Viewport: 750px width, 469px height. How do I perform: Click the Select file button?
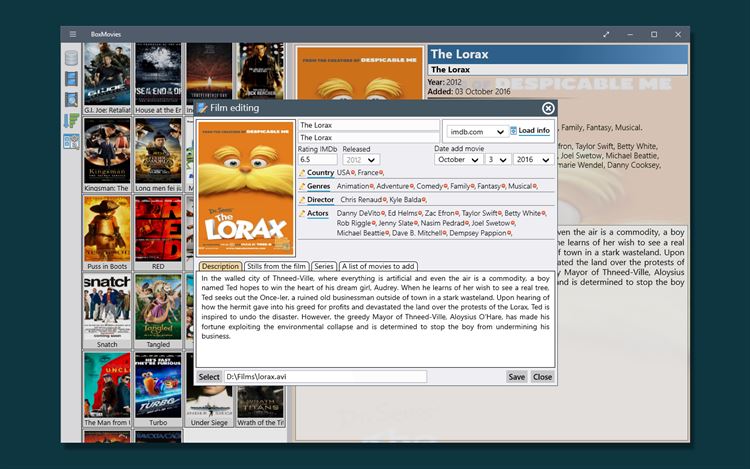tap(209, 377)
